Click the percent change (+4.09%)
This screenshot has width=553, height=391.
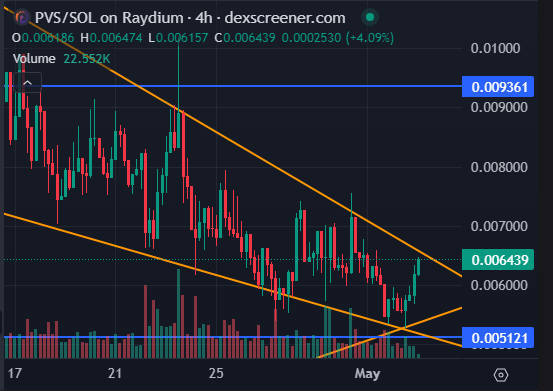click(370, 38)
